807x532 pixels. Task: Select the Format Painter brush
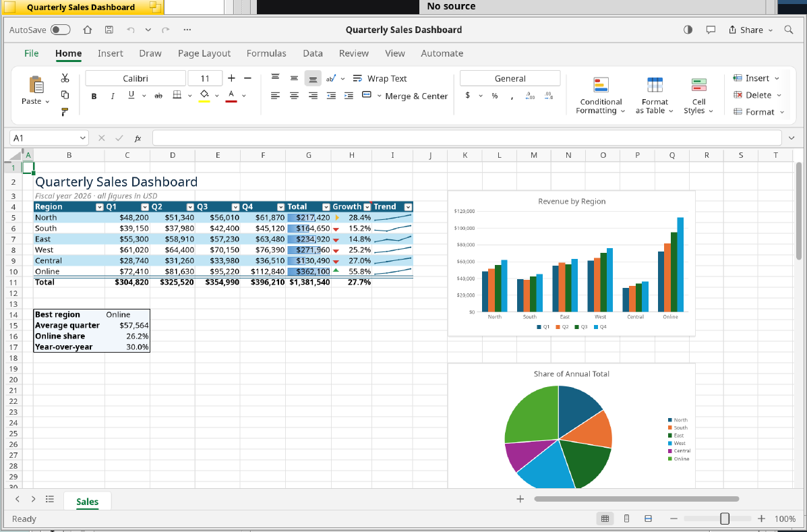[65, 112]
